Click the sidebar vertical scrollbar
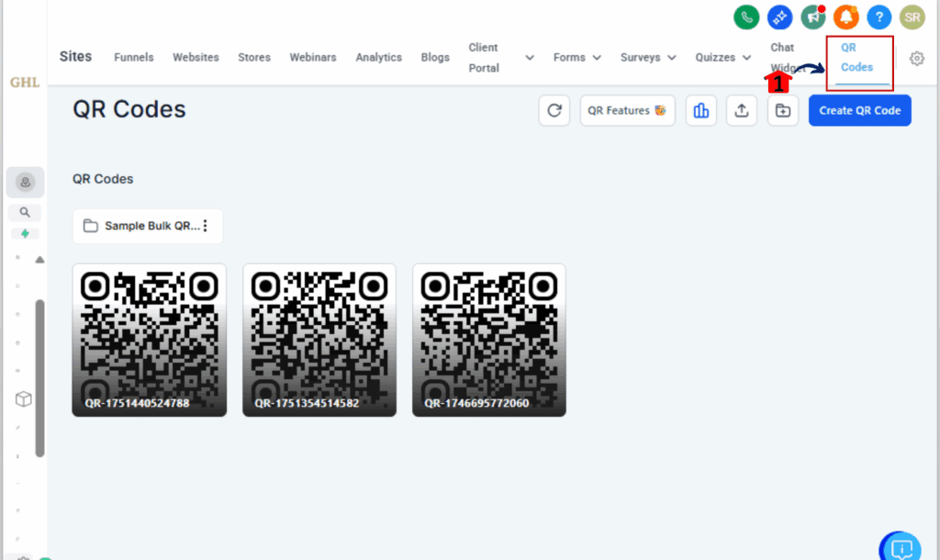 pyautogui.click(x=39, y=377)
